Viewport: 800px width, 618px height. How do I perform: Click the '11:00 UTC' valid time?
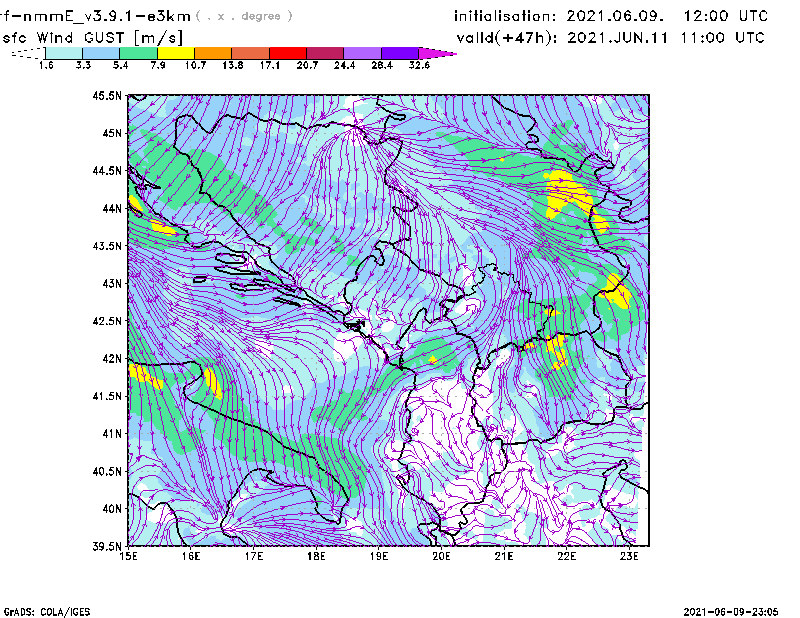(722, 38)
